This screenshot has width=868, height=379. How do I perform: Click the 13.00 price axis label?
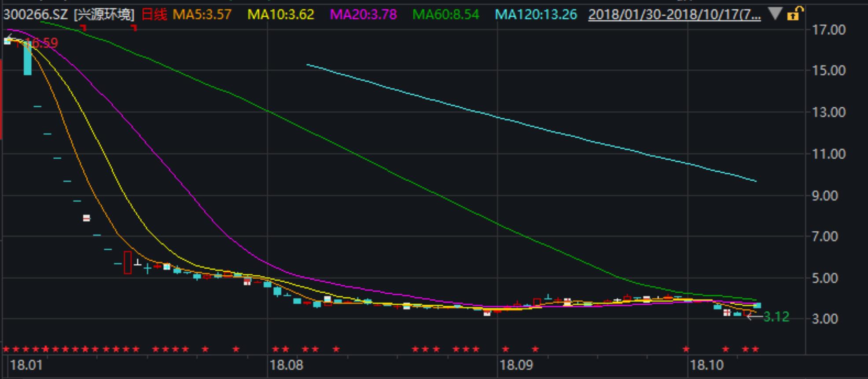point(829,112)
